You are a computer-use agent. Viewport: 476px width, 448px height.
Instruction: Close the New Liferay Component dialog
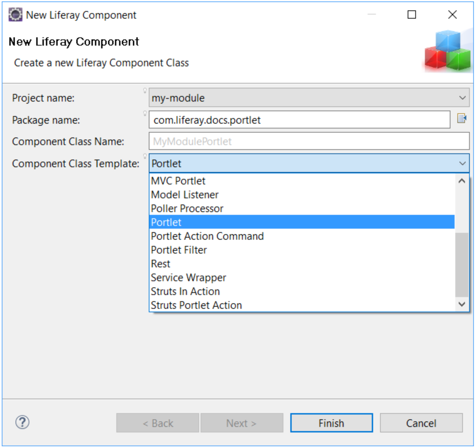(x=452, y=15)
